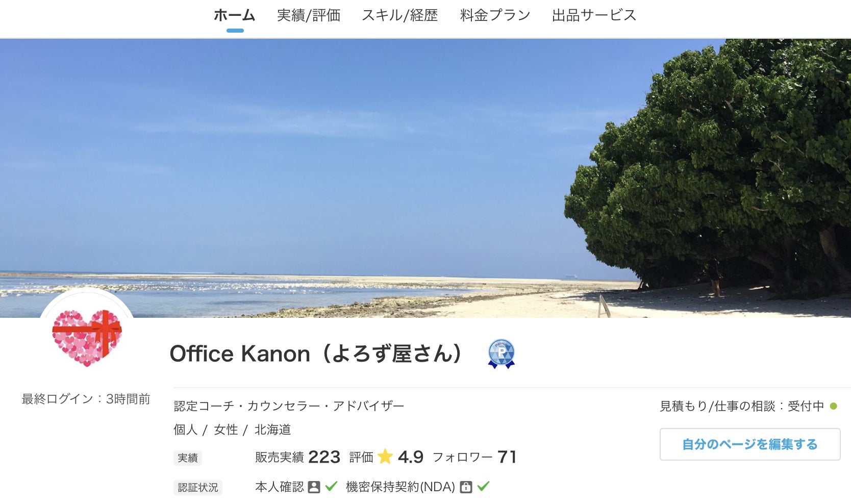Switch to the 実績/評価 tab
The image size is (851, 504).
[309, 16]
